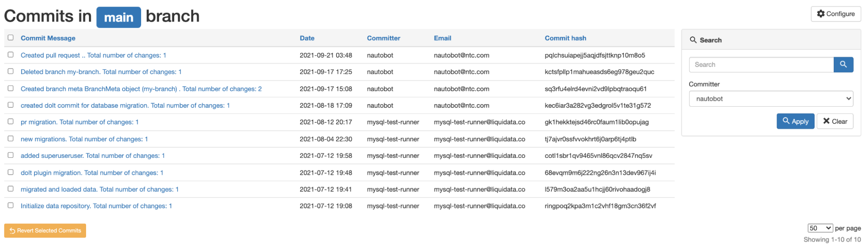Sort by Committer column header

click(x=383, y=38)
